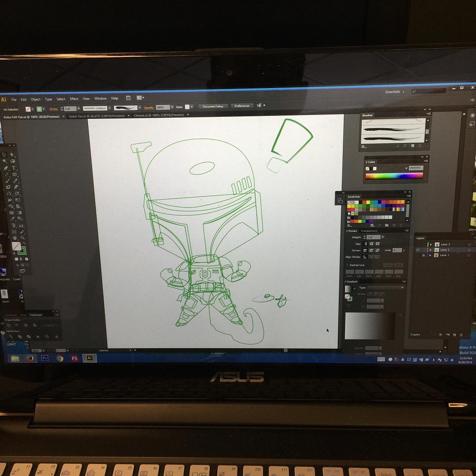
Task: Select the Eyedropper tool
Action: (x=12, y=219)
